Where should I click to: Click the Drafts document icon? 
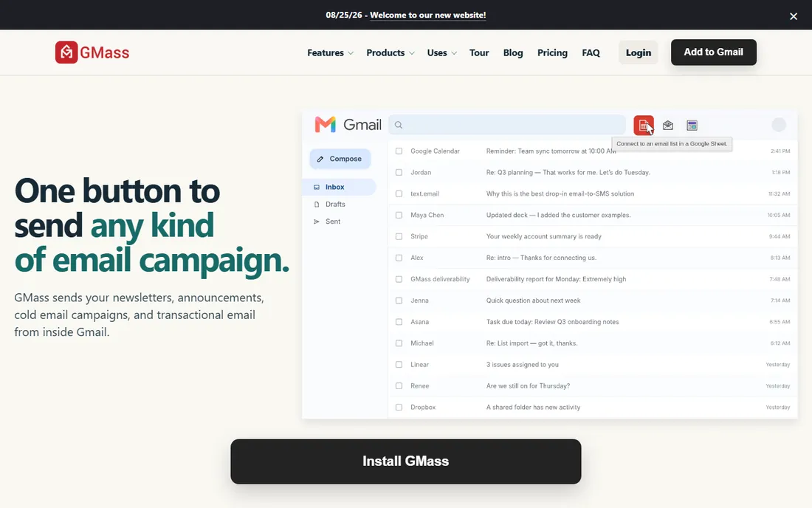(x=317, y=204)
